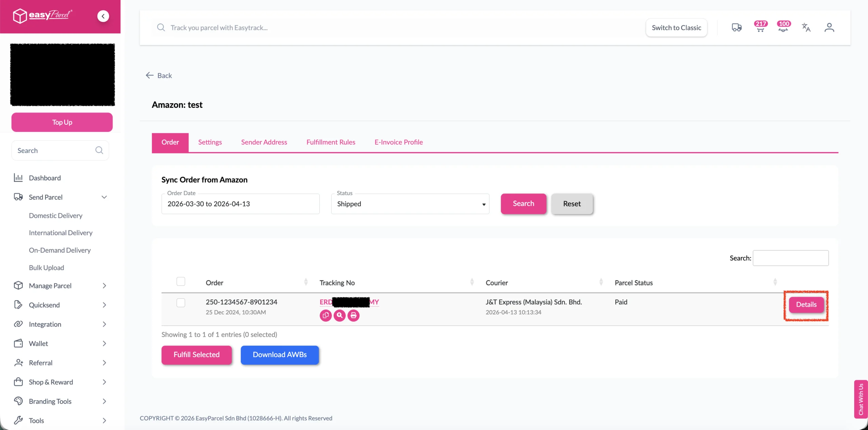The height and width of the screenshot is (430, 868).
Task: Expand the Branding Tools menu
Action: pos(104,402)
